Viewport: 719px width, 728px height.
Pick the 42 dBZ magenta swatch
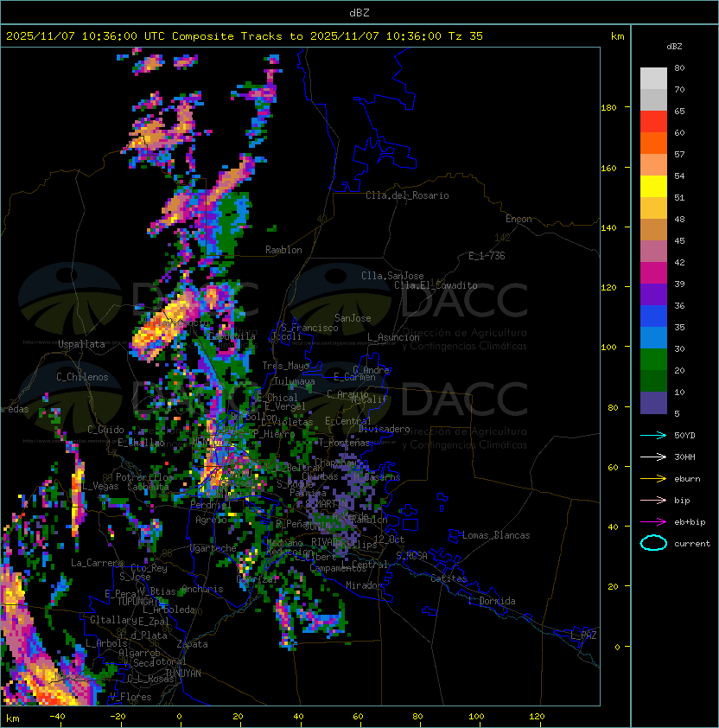click(653, 273)
